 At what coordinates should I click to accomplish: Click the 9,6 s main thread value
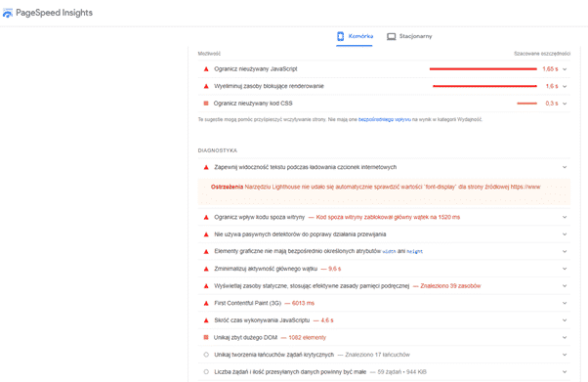click(x=334, y=269)
